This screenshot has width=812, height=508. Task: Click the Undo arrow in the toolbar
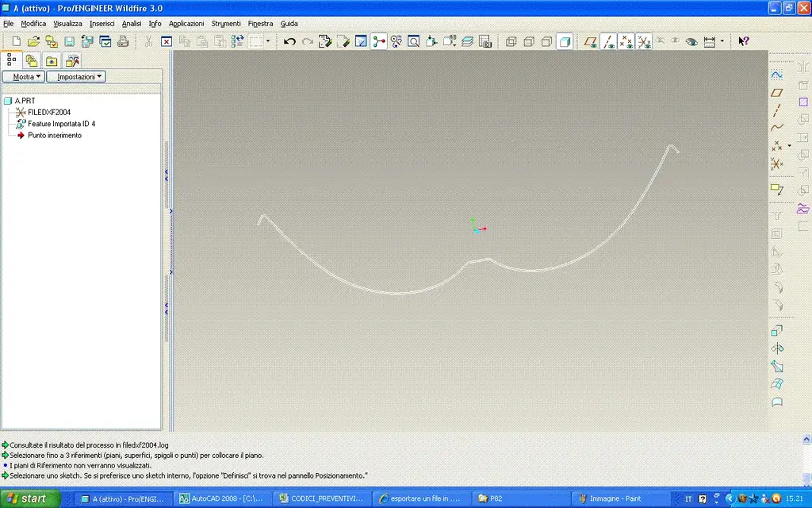point(289,41)
